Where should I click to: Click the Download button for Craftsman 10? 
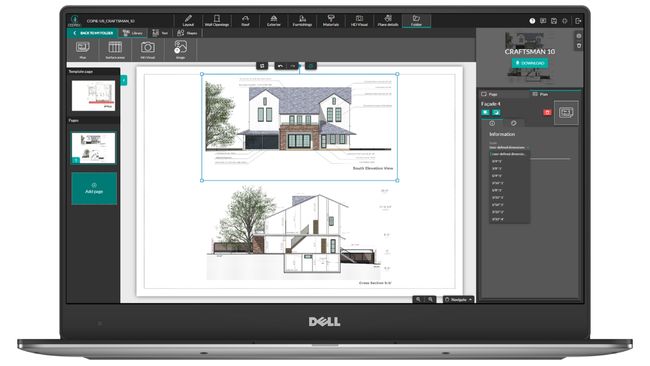click(530, 63)
